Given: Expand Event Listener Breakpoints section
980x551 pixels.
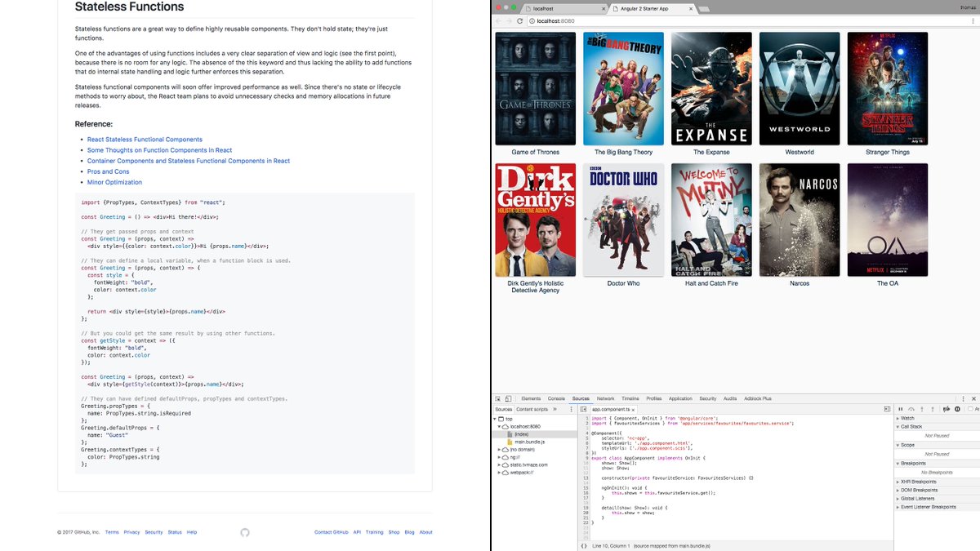Looking at the screenshot, I should (x=937, y=507).
